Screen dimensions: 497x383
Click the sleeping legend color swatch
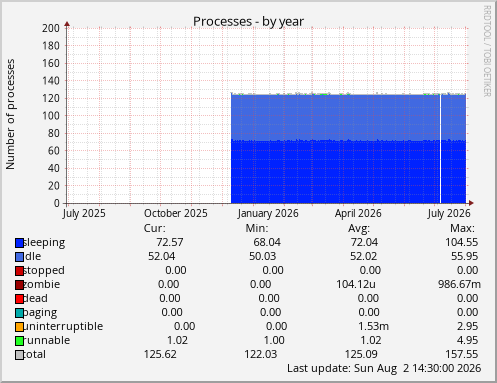click(x=19, y=243)
